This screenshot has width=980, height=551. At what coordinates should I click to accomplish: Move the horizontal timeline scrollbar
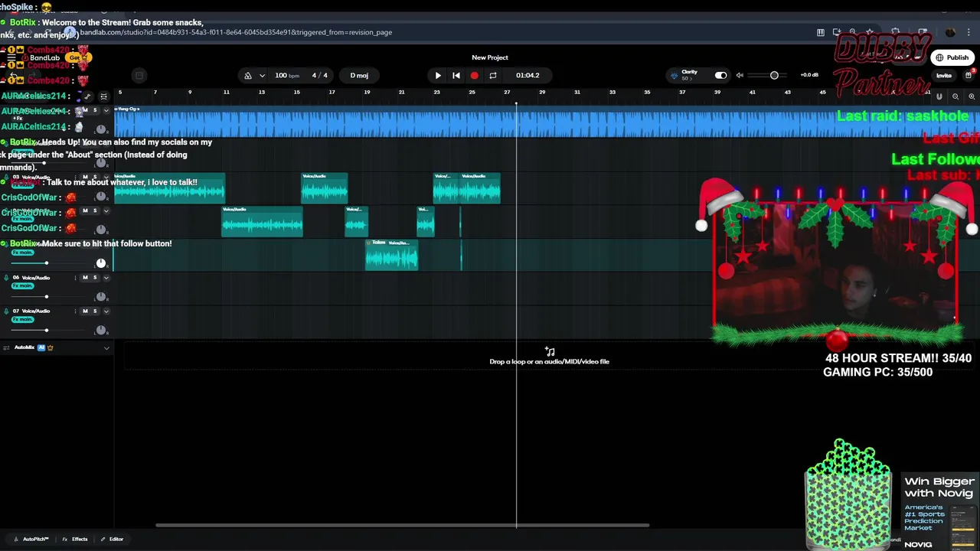(x=402, y=525)
